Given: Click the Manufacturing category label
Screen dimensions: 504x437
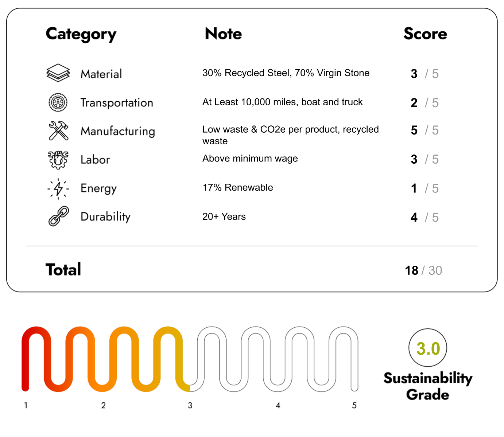Looking at the screenshot, I should tap(118, 131).
